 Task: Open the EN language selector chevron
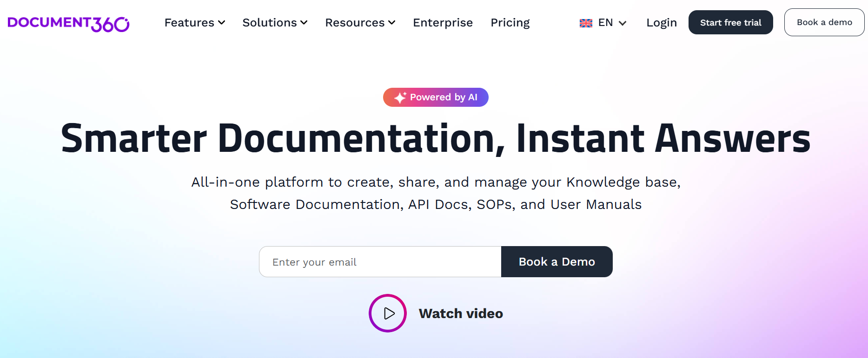(x=623, y=23)
